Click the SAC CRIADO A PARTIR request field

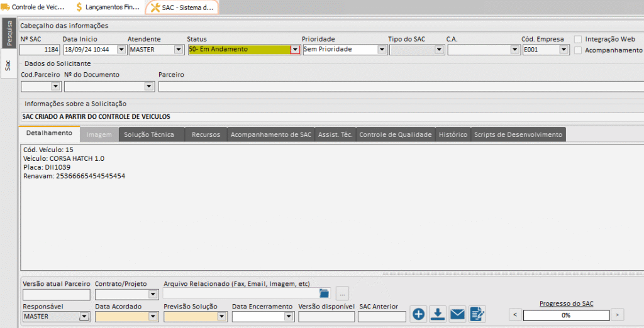coord(332,117)
